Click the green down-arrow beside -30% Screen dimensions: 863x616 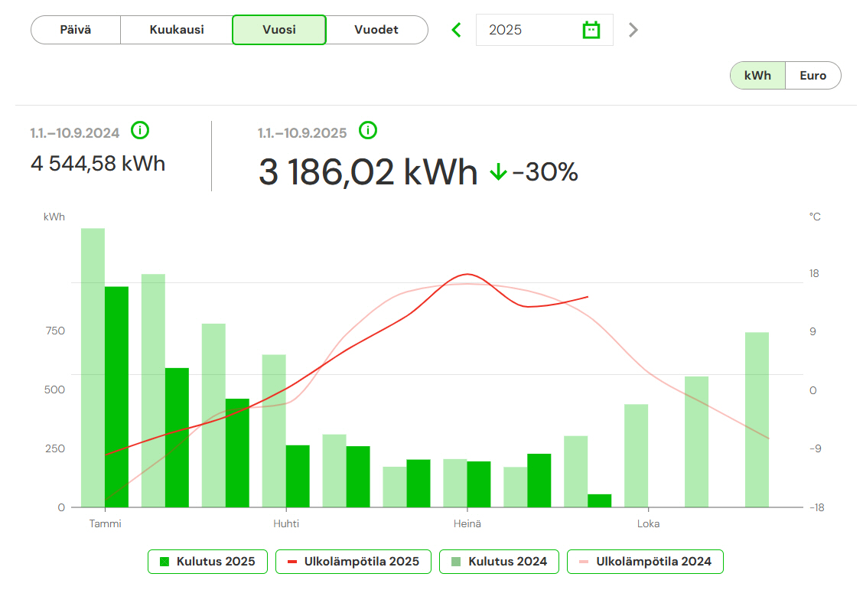pyautogui.click(x=498, y=173)
